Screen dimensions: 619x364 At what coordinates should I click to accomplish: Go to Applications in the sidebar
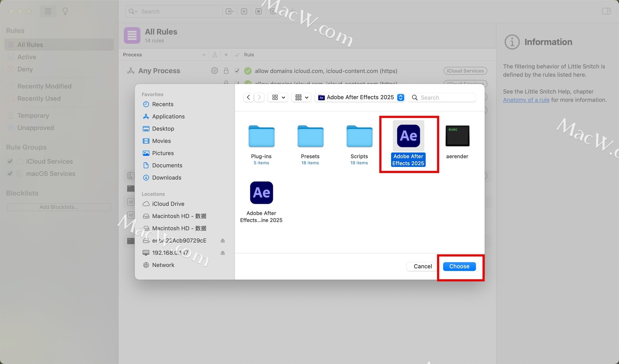click(x=168, y=116)
